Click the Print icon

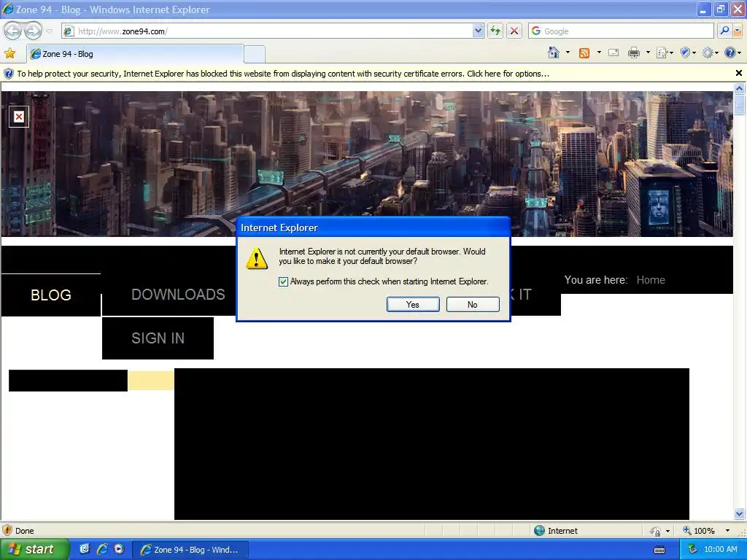point(634,52)
